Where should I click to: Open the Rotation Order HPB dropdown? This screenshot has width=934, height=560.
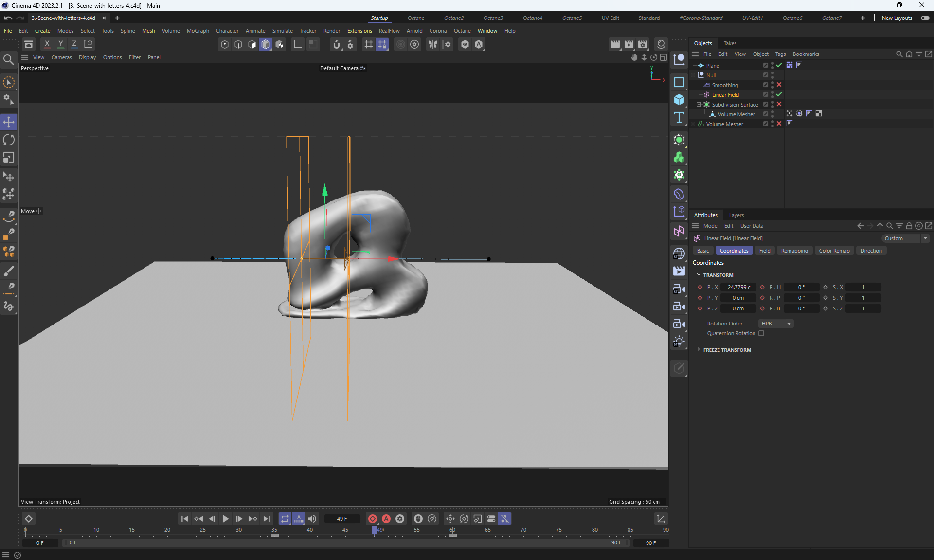coord(776,324)
